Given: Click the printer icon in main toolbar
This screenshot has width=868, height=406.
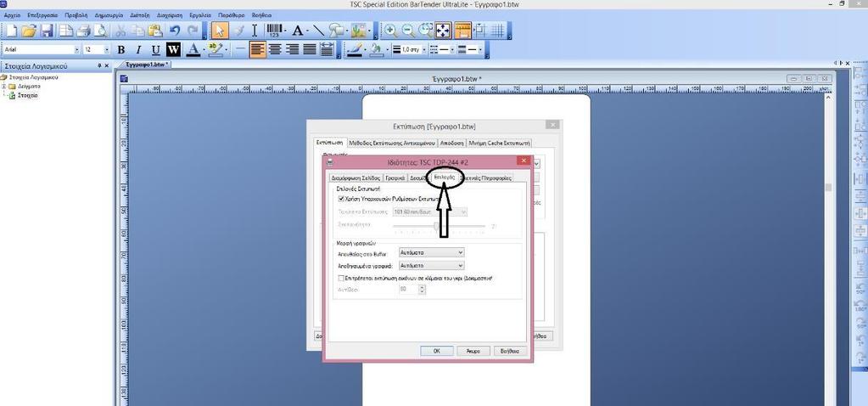Looking at the screenshot, I should pos(84,31).
